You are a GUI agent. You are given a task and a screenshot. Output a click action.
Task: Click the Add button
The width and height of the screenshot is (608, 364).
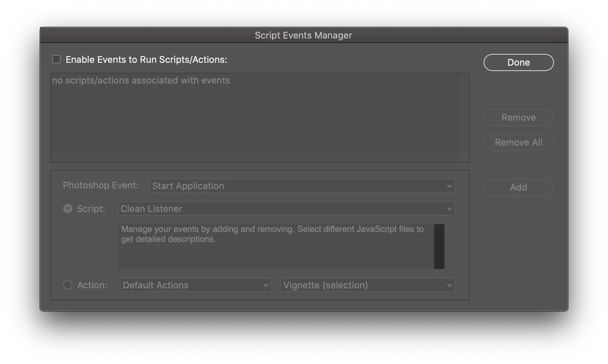point(518,187)
